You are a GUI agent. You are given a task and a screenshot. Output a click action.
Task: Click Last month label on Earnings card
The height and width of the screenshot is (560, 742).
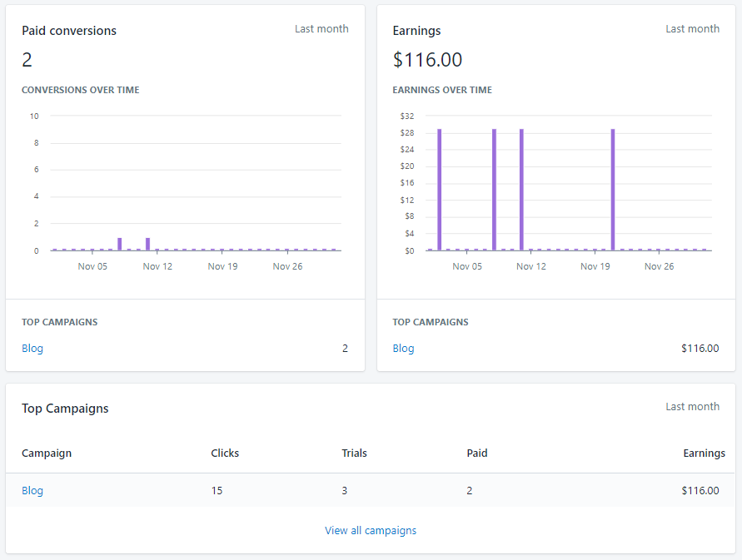[692, 29]
